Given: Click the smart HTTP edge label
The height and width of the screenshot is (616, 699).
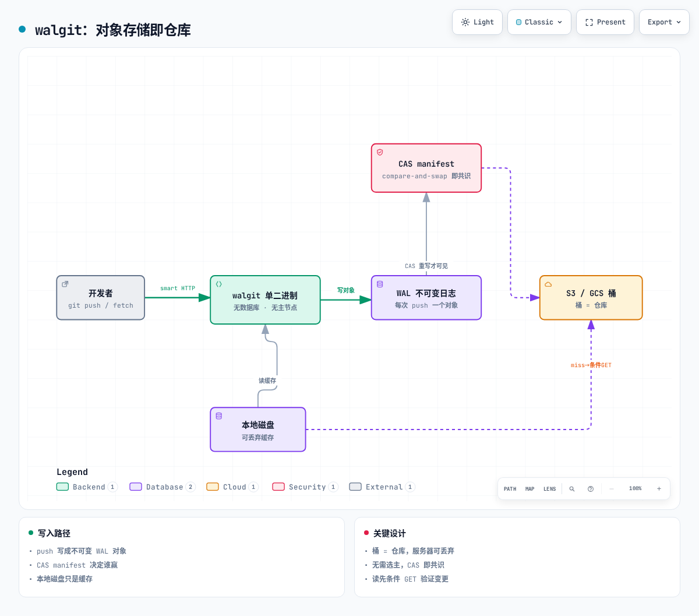Looking at the screenshot, I should point(178,288).
